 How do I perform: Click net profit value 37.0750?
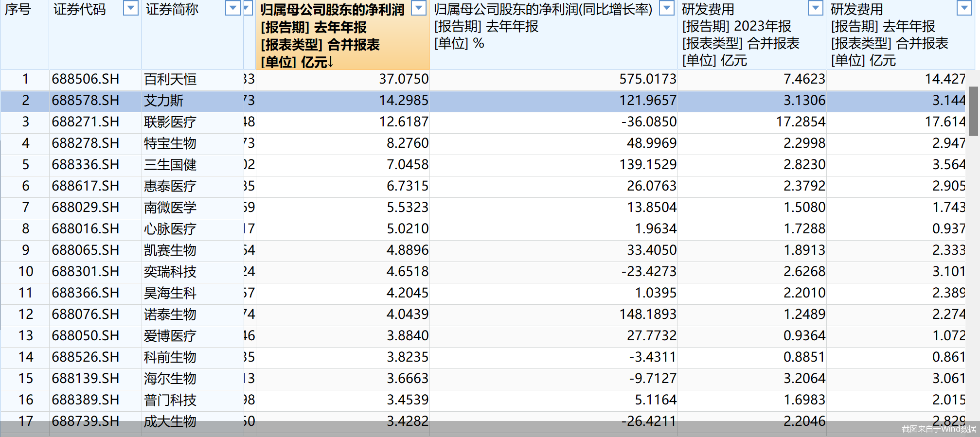(404, 79)
